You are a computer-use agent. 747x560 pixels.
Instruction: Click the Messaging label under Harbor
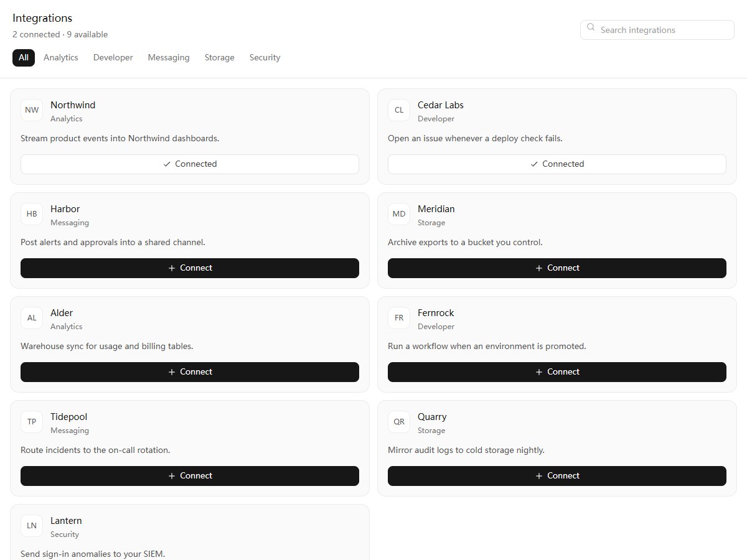tap(70, 223)
